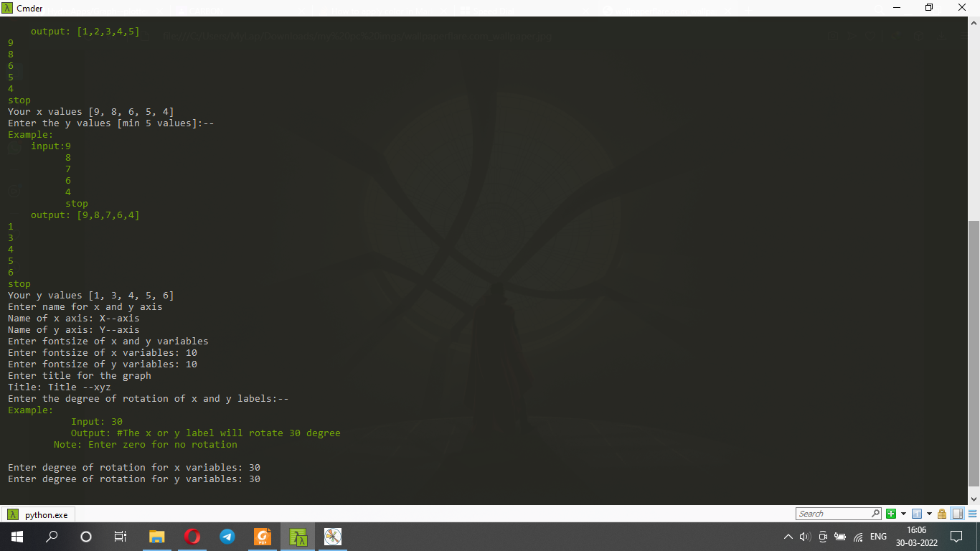Image resolution: width=980 pixels, height=551 pixels.
Task: Click 'Output: #The x or y label will rotate' line
Action: [206, 433]
